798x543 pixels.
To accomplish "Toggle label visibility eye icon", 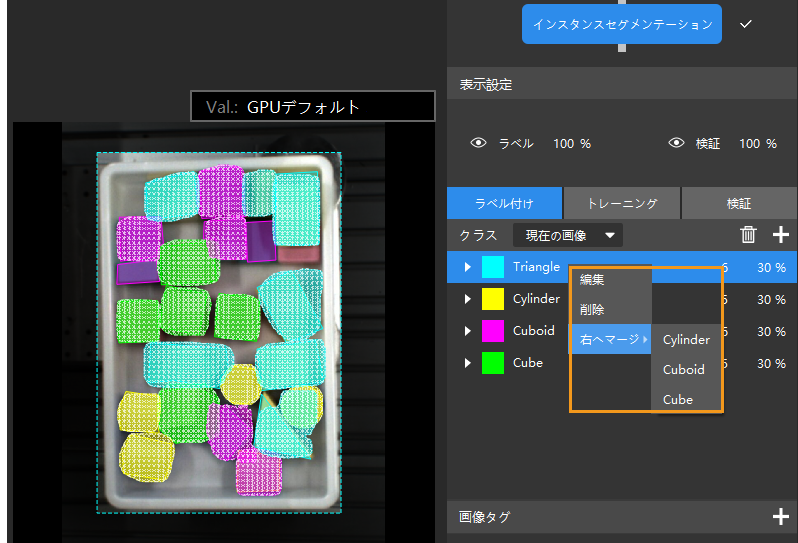I will tap(478, 143).
